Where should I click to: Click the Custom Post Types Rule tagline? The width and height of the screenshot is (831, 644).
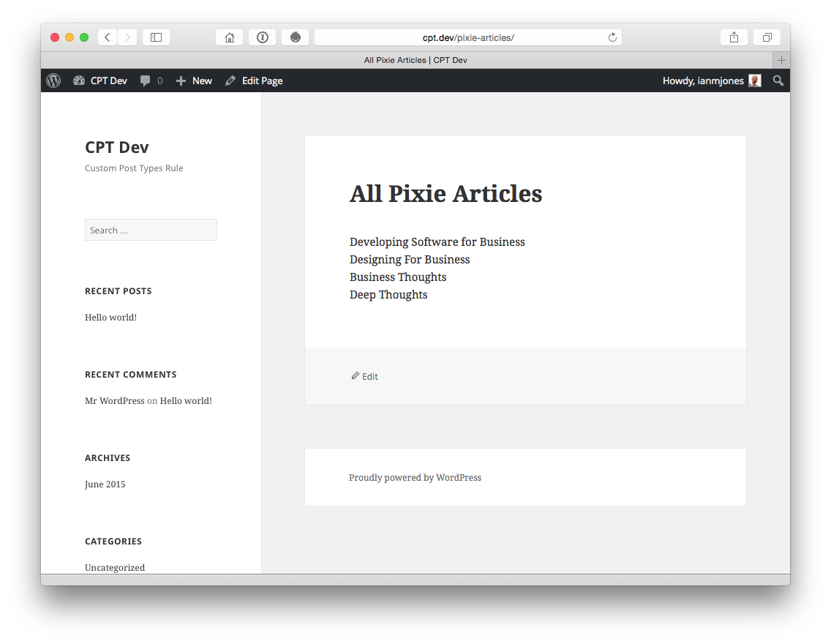click(134, 168)
